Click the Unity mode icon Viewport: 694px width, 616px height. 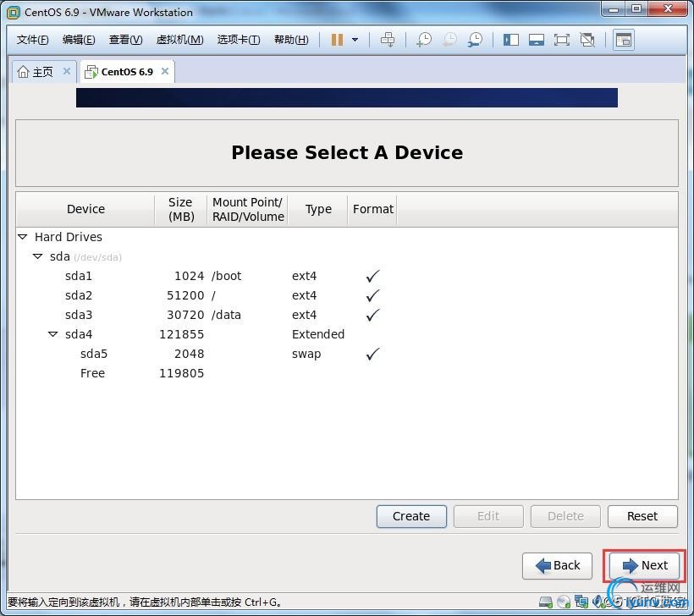point(587,40)
